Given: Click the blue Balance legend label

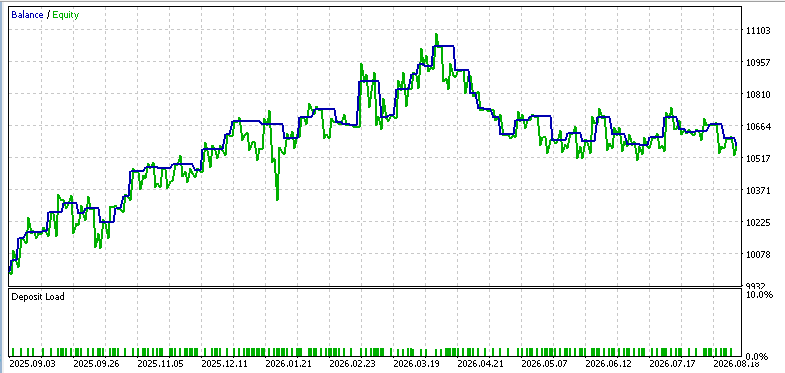Looking at the screenshot, I should pos(27,15).
